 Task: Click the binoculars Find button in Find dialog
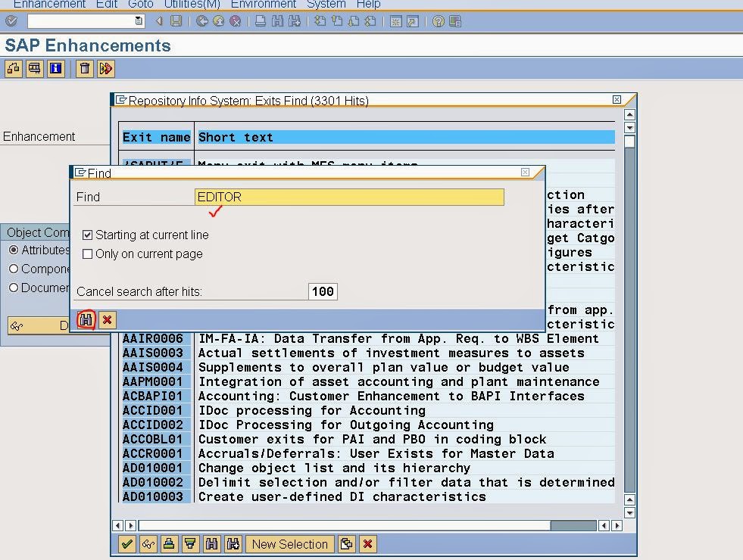tap(86, 320)
